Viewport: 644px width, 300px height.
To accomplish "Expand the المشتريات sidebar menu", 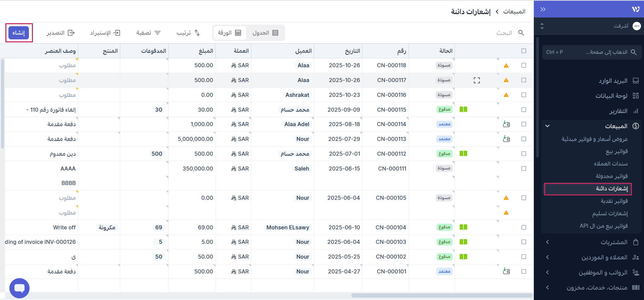I will coord(547,242).
